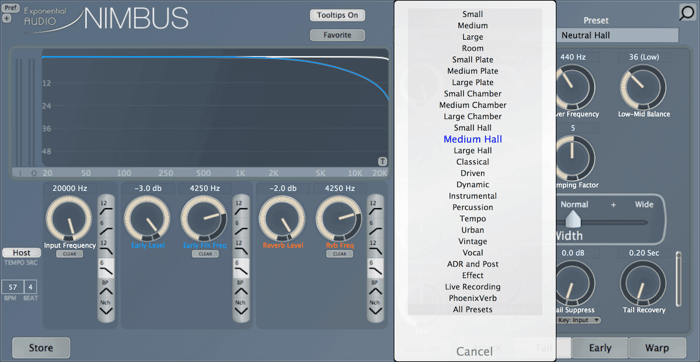The width and height of the screenshot is (700, 362).
Task: Toggle the Tooltips On button
Action: [338, 15]
